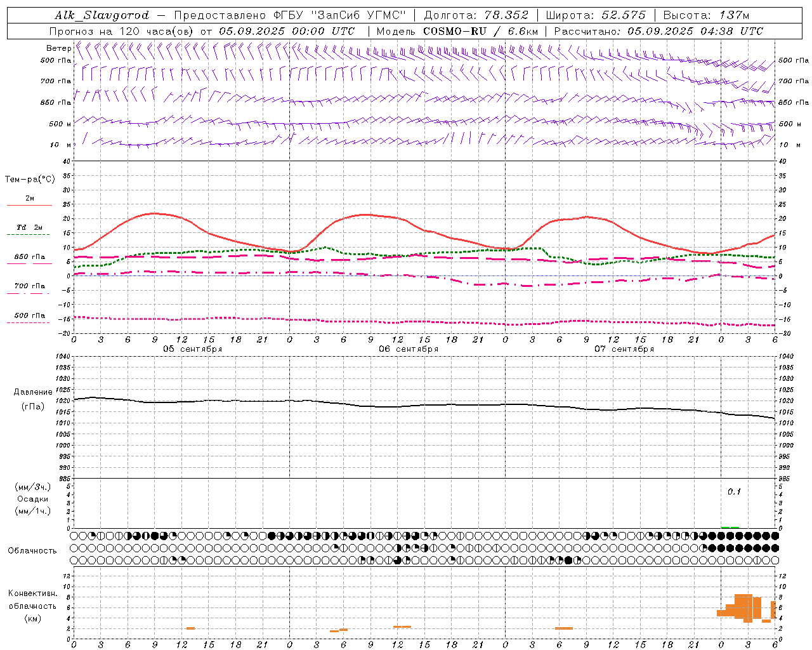The image size is (812, 650).
Task: Click the 'Высота: 137м' elevation value
Action: point(706,15)
